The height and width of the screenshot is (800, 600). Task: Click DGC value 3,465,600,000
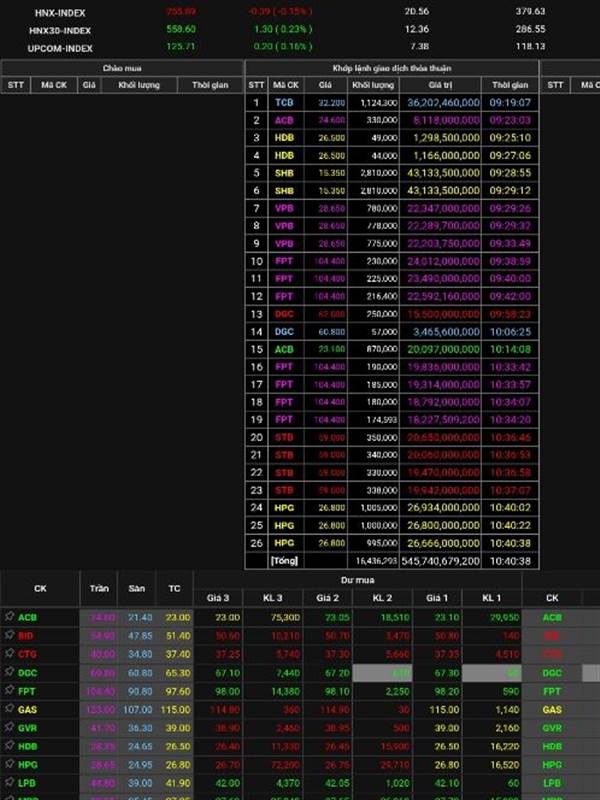point(446,332)
